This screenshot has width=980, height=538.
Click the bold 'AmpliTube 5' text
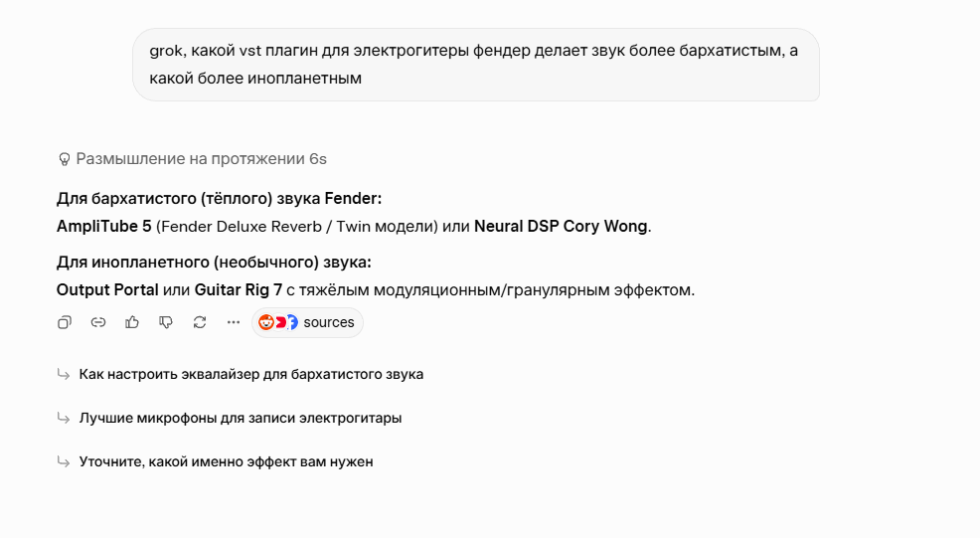point(103,227)
